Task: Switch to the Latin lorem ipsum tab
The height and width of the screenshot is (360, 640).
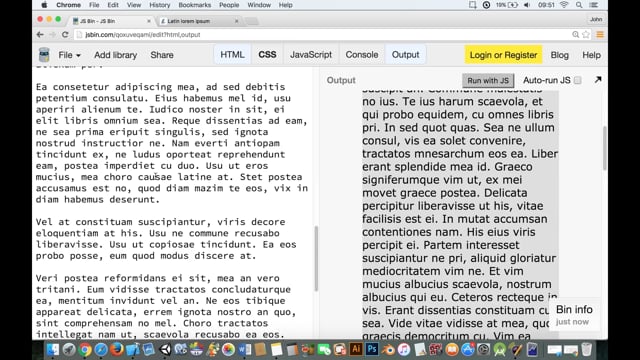Action: click(199, 21)
